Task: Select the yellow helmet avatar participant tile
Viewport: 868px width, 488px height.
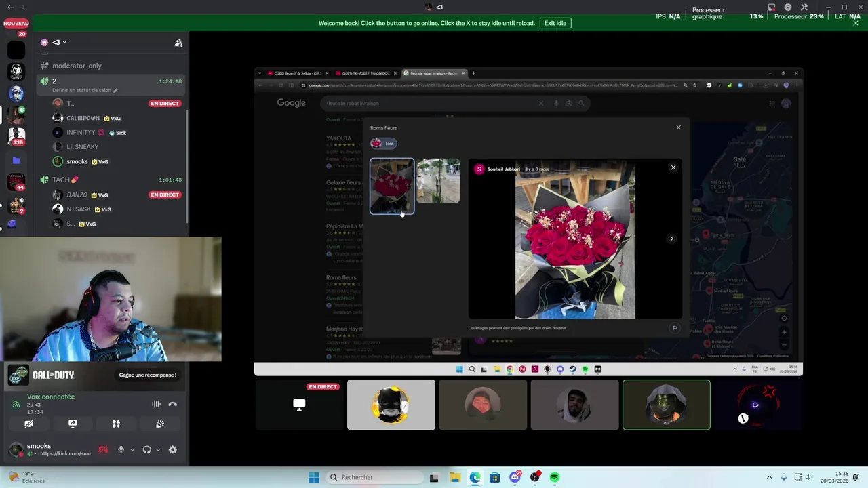Action: coord(391,405)
